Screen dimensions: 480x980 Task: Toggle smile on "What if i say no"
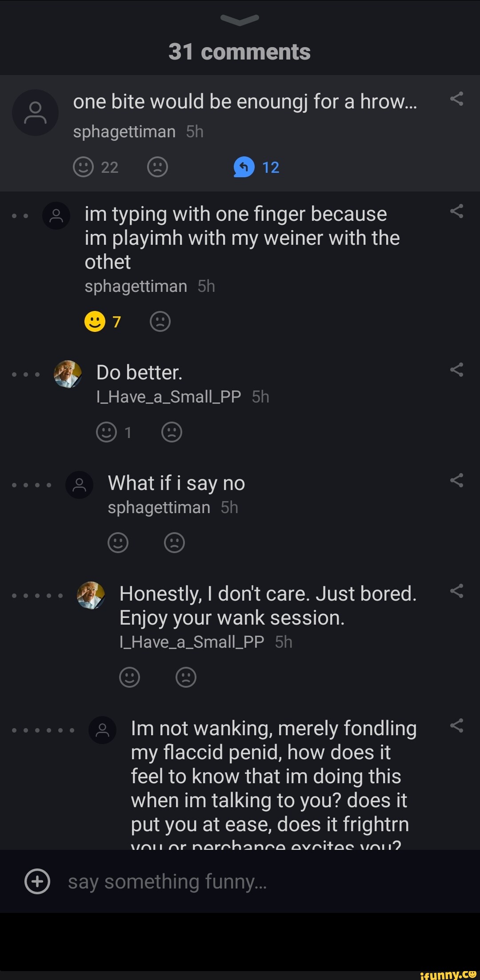tap(118, 542)
